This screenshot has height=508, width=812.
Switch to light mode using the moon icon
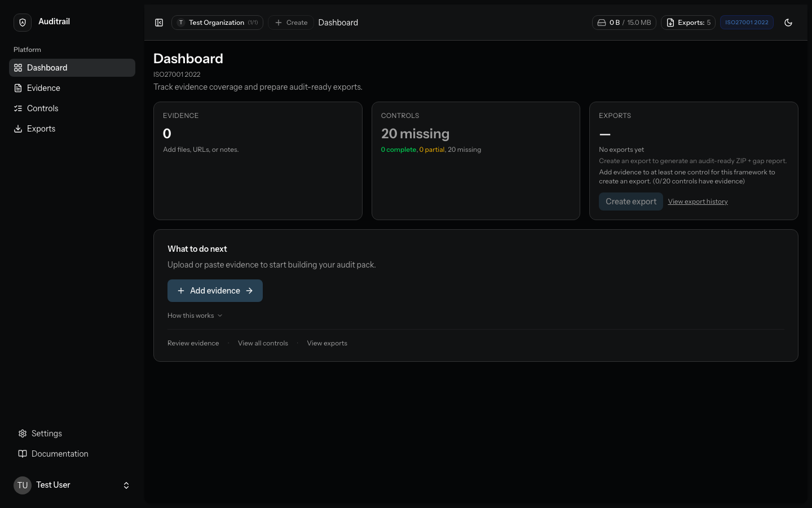[788, 23]
